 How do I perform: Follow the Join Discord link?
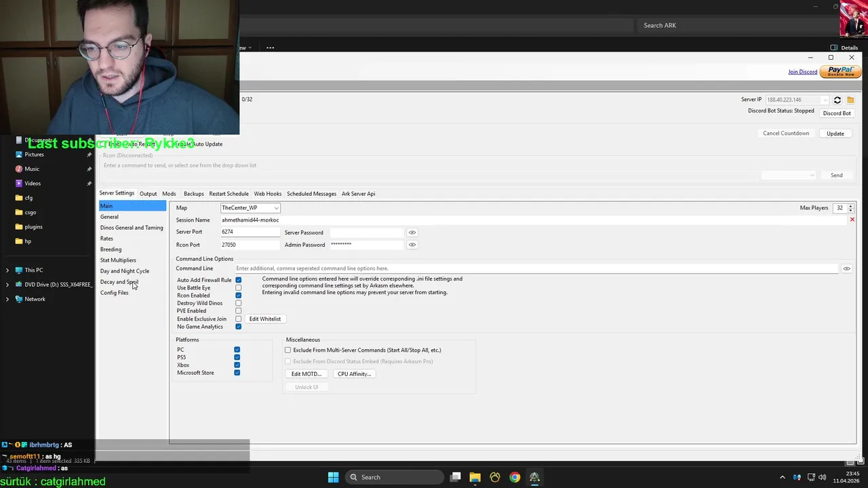(802, 72)
